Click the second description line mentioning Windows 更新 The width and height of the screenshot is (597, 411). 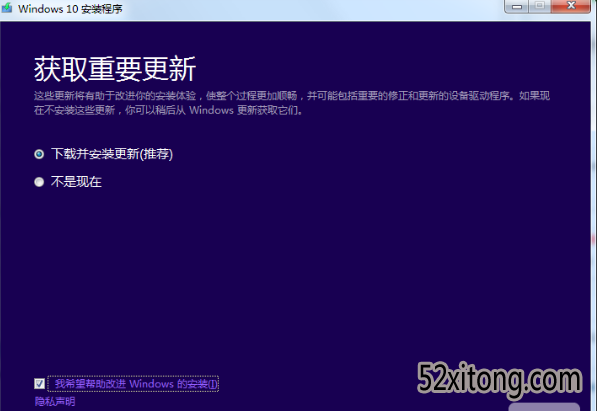(x=169, y=110)
